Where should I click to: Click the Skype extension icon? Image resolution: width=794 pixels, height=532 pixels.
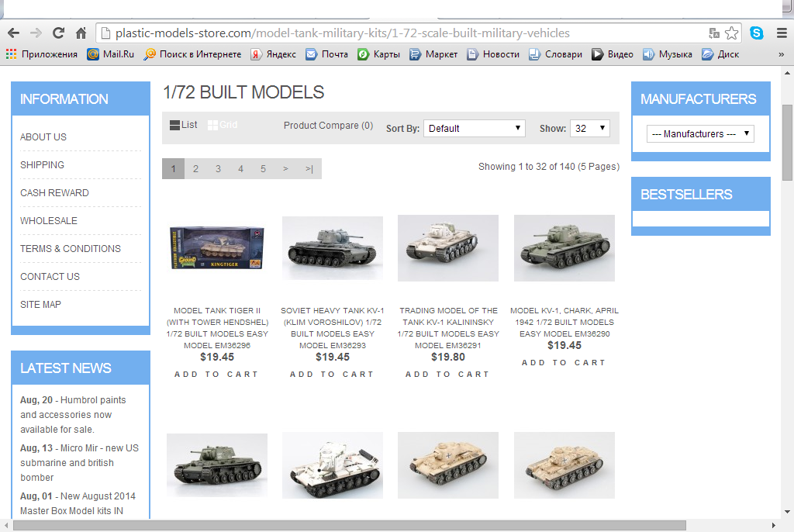pyautogui.click(x=756, y=33)
